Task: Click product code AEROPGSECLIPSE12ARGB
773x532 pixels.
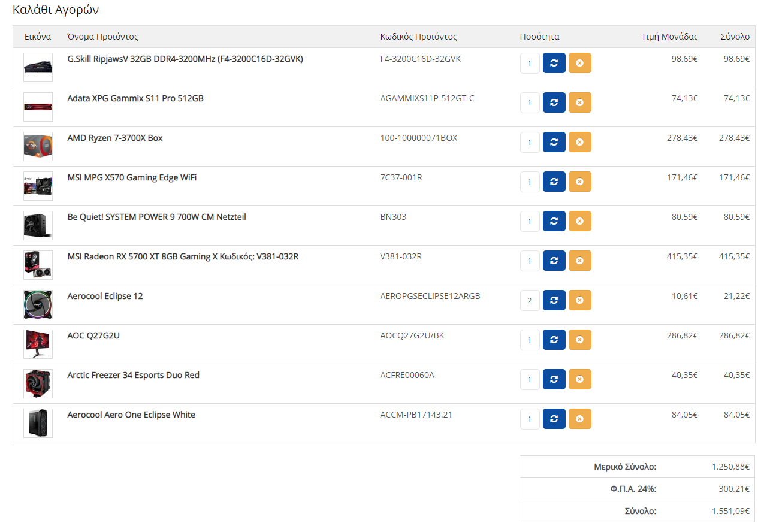Action: pyautogui.click(x=430, y=296)
